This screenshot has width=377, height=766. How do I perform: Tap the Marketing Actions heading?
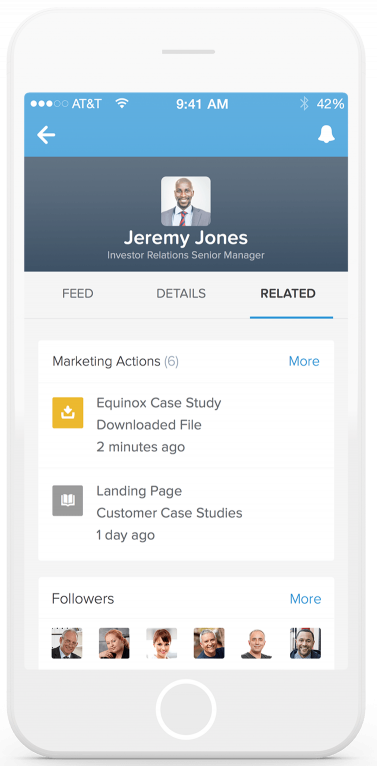[115, 362]
